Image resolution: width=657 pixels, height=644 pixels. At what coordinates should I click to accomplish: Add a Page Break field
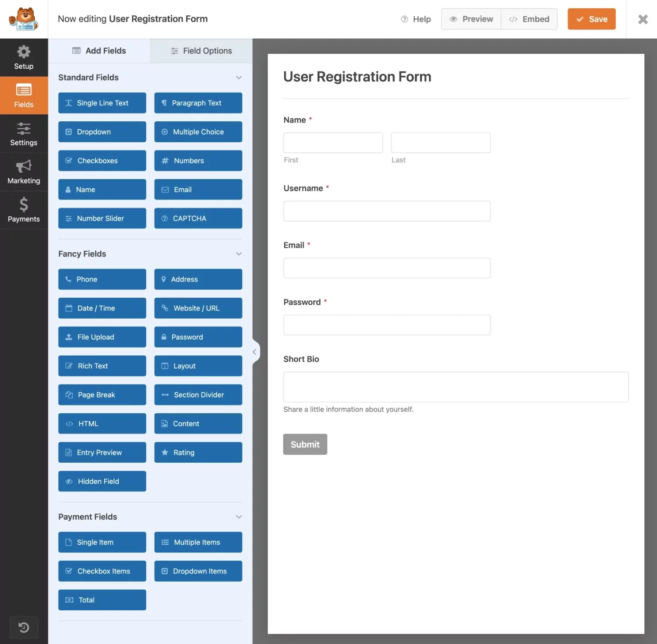(102, 395)
